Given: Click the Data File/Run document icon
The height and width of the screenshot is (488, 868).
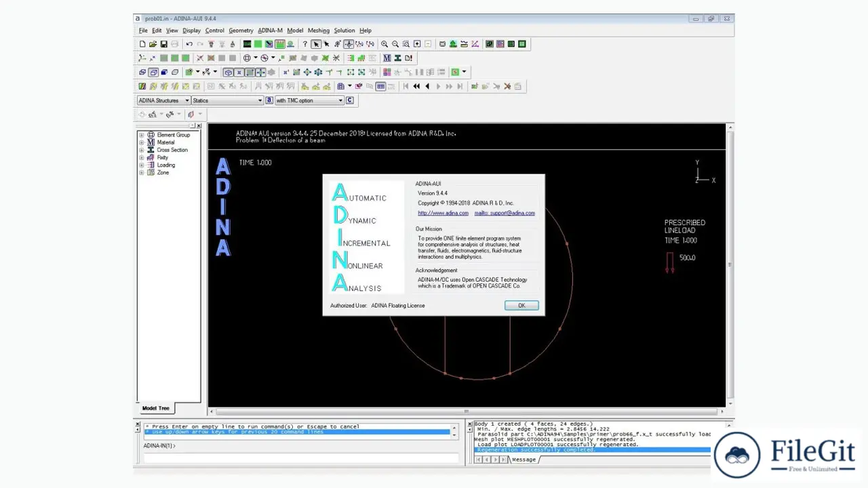Looking at the screenshot, I should click(408, 58).
